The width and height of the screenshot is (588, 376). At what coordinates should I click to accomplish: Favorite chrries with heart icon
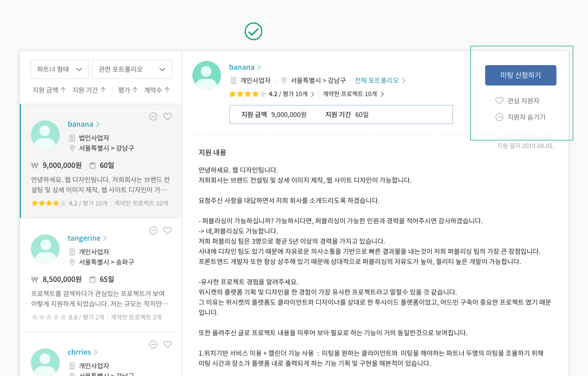pos(167,344)
